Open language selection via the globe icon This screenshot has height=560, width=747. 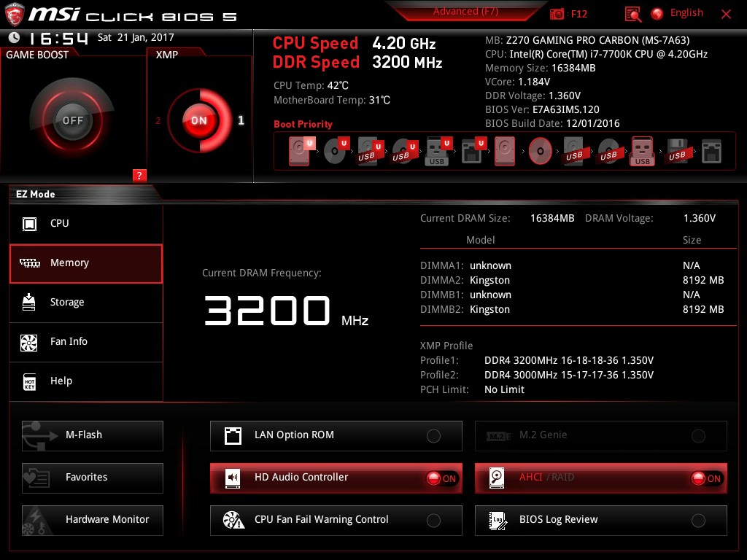tap(657, 14)
